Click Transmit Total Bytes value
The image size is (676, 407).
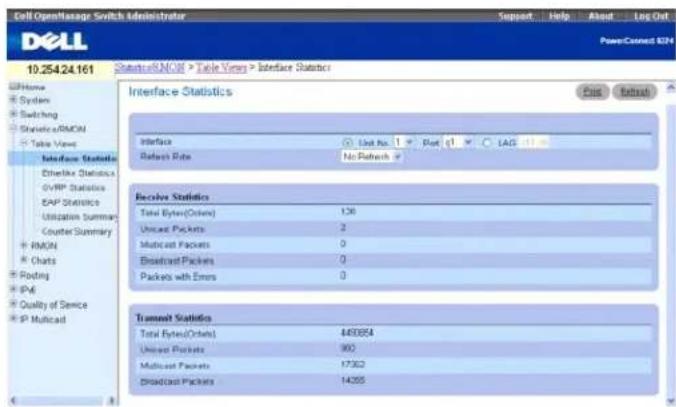click(357, 333)
